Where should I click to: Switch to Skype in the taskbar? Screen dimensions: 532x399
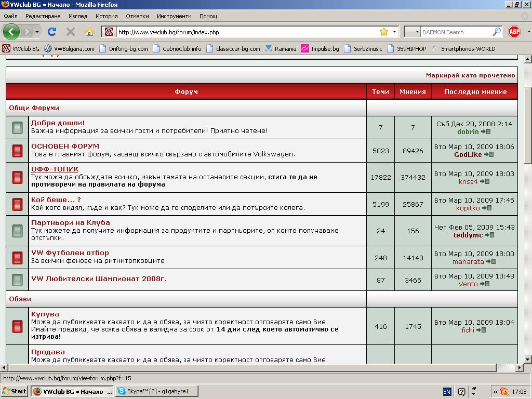[153, 391]
